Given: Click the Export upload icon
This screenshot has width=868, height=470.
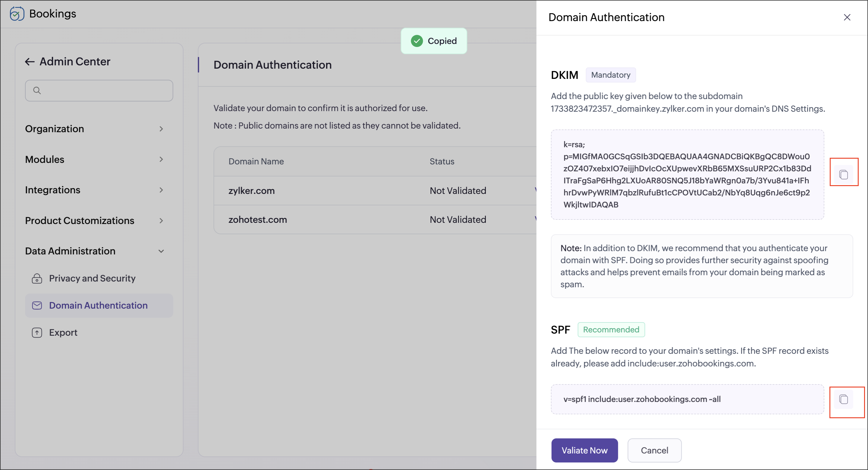Looking at the screenshot, I should (x=37, y=333).
